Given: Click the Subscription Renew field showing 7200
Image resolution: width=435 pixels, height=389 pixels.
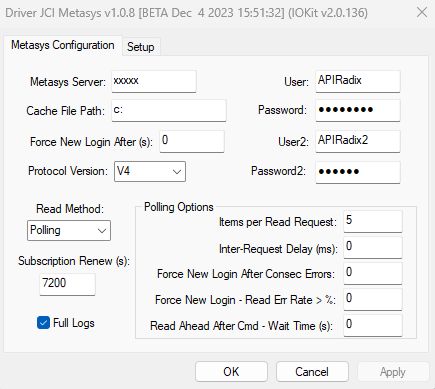Looking at the screenshot, I should [67, 284].
